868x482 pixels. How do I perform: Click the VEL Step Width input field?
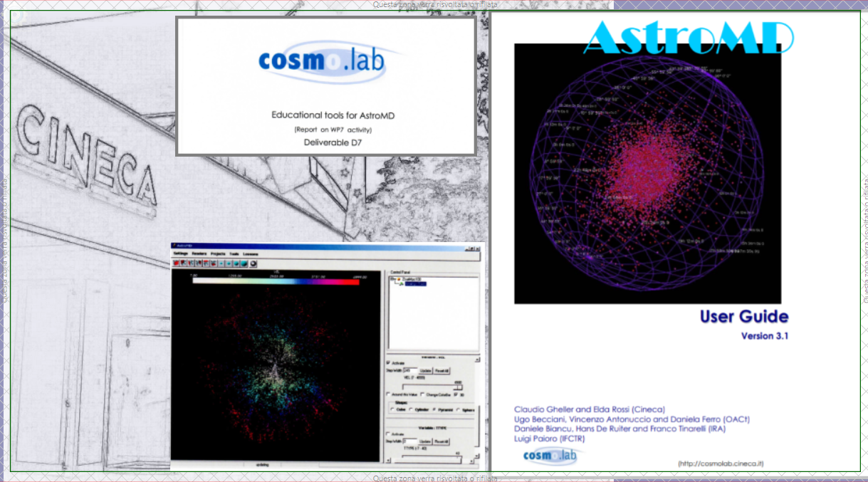[x=411, y=371]
